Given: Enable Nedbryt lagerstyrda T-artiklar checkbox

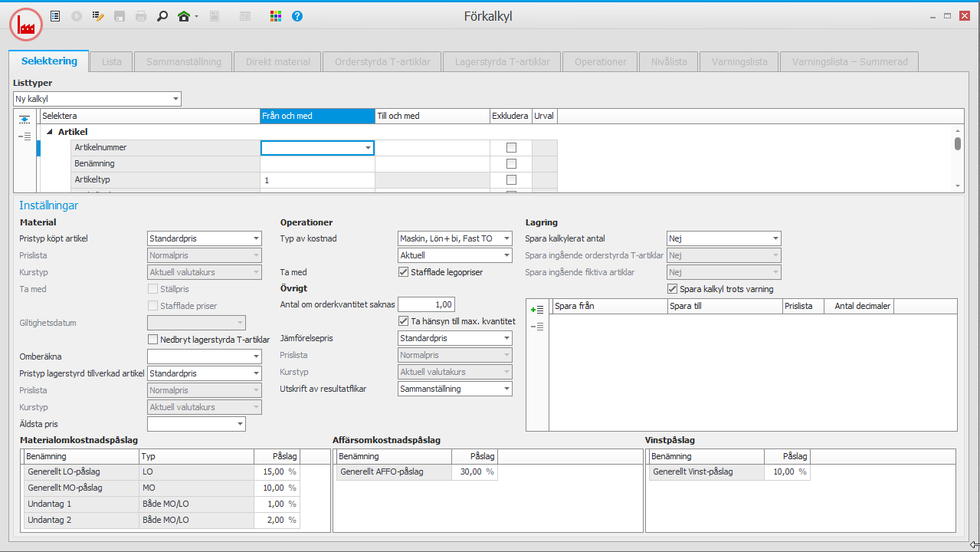Looking at the screenshot, I should (152, 340).
